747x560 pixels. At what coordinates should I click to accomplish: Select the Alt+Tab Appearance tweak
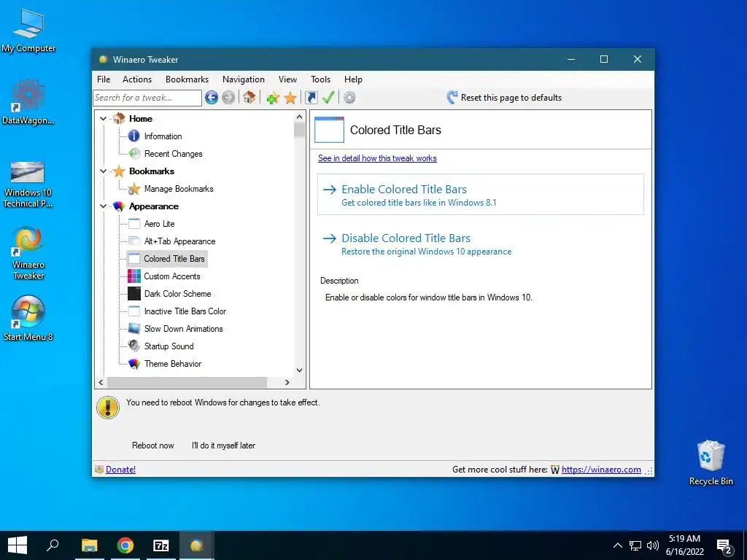(179, 241)
